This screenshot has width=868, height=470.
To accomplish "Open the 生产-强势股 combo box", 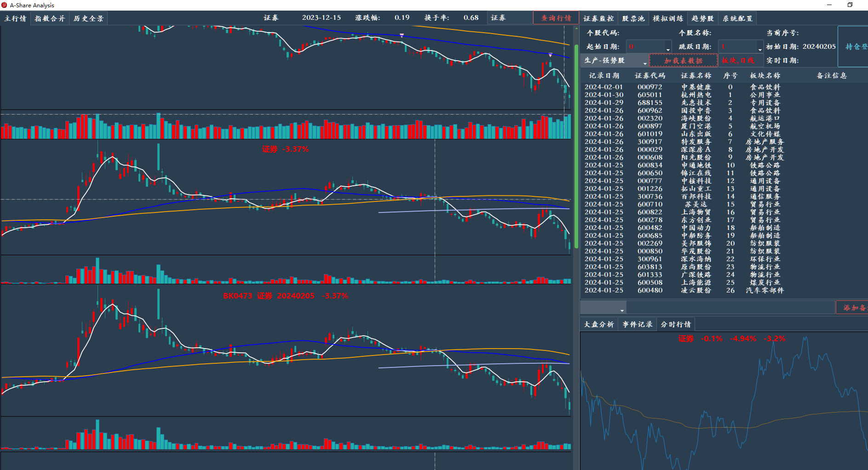I will [615, 60].
